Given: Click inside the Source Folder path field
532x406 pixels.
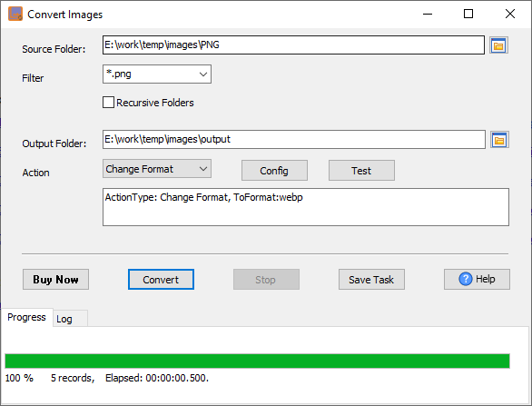Looking at the screenshot, I should [293, 45].
